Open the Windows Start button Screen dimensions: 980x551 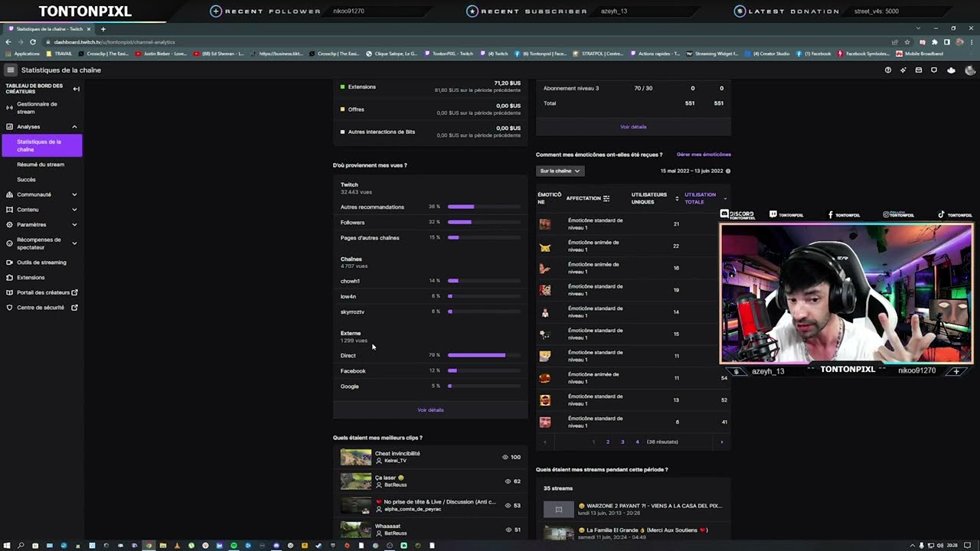click(6, 546)
